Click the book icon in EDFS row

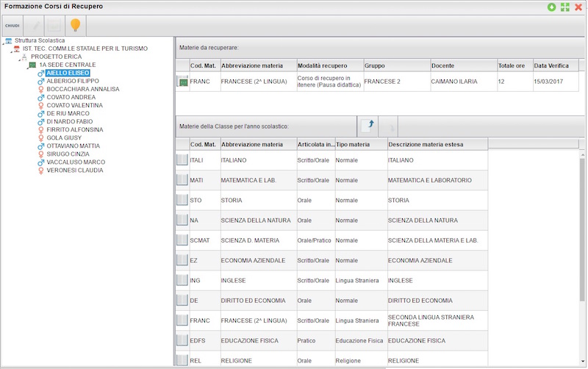(x=182, y=340)
